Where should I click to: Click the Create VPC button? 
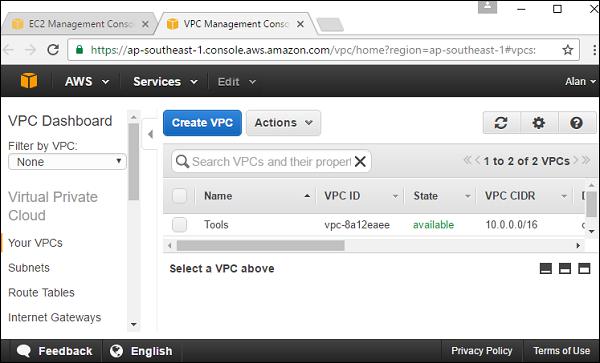click(x=202, y=123)
